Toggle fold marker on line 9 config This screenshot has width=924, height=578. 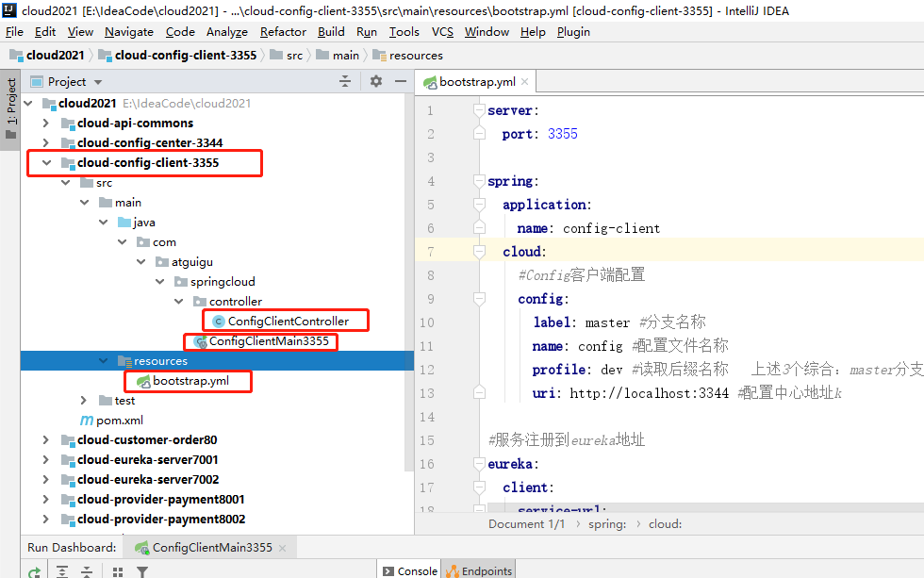(x=479, y=299)
